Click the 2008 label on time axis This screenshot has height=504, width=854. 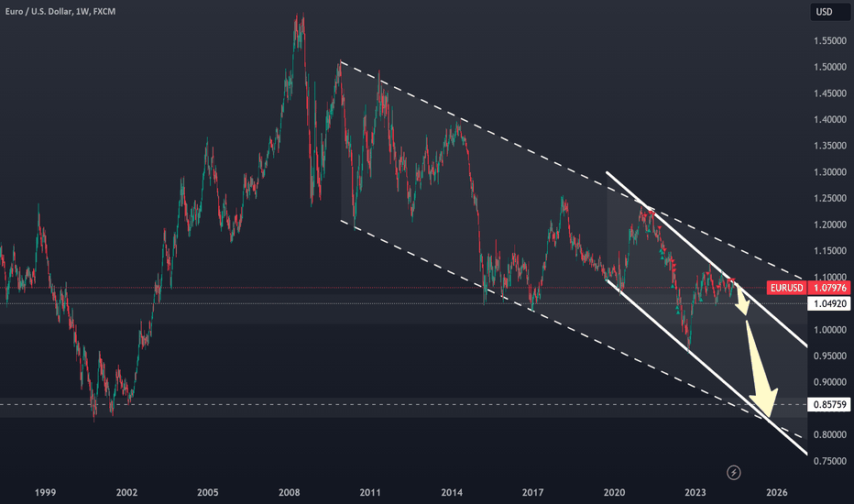(290, 493)
